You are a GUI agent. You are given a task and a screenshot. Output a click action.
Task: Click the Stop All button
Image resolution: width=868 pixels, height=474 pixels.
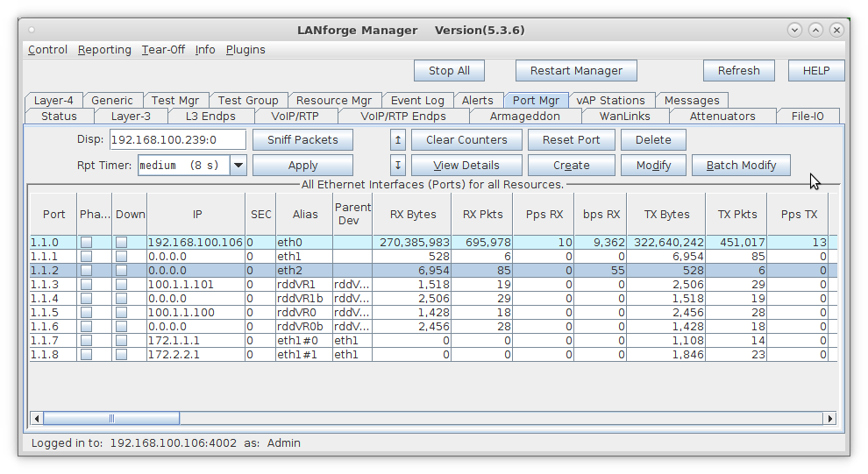click(x=449, y=71)
